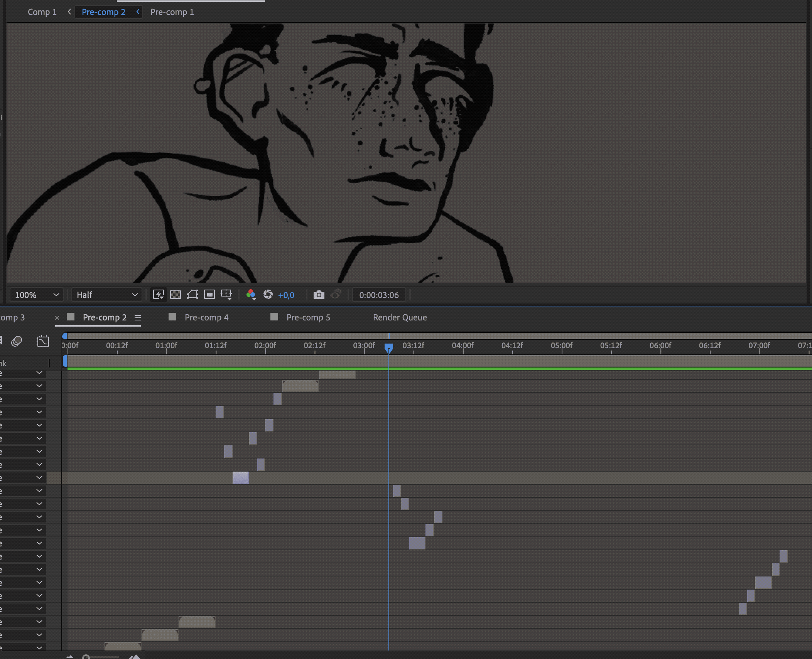
Task: Click the exposure value +0,0
Action: (286, 295)
